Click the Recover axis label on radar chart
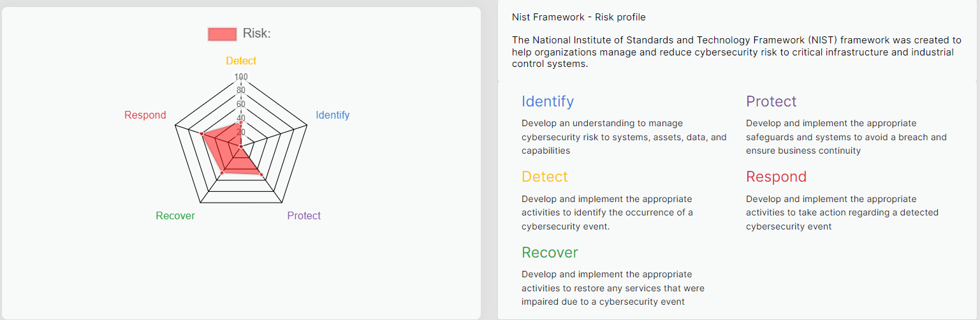Screen dimensions: 980x320 pyautogui.click(x=175, y=215)
